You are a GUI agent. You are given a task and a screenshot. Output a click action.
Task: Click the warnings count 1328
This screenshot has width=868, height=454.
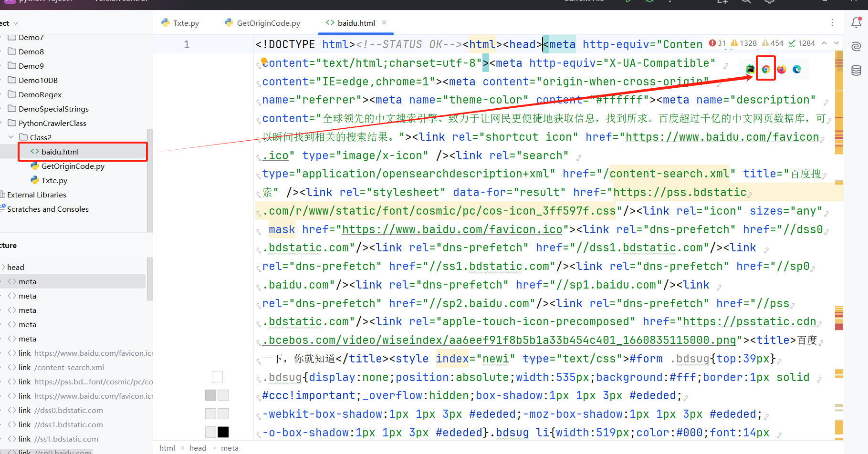744,43
